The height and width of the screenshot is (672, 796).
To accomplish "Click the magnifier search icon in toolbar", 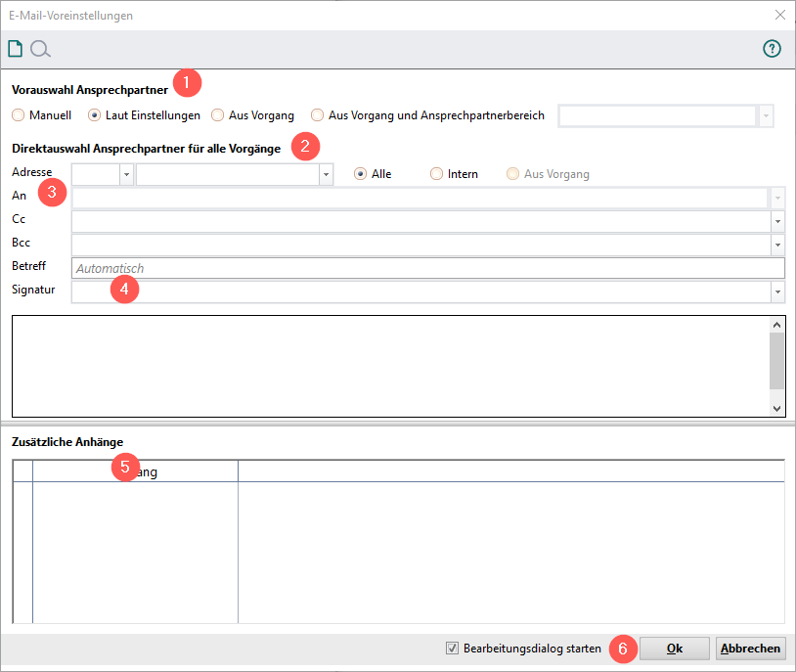I will pyautogui.click(x=40, y=49).
